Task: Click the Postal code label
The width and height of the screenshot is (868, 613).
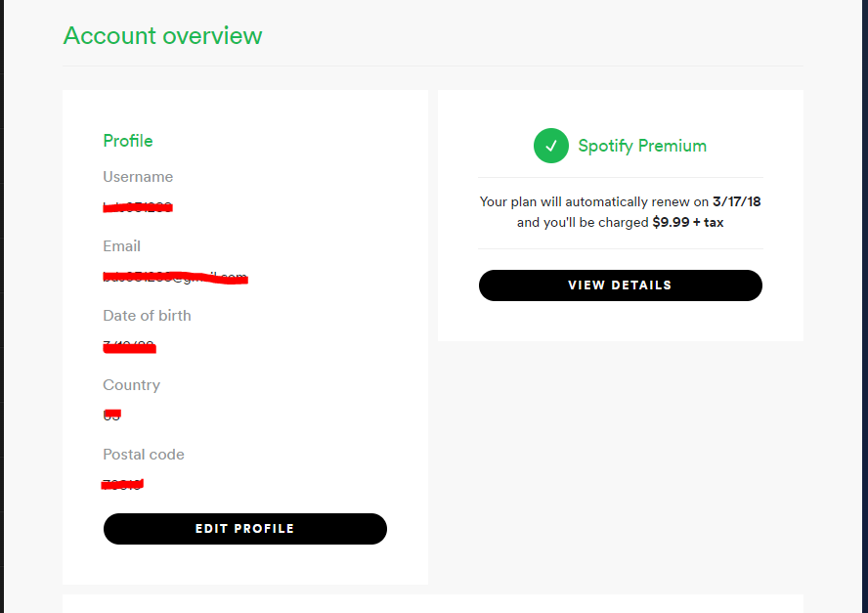Action: click(x=144, y=455)
